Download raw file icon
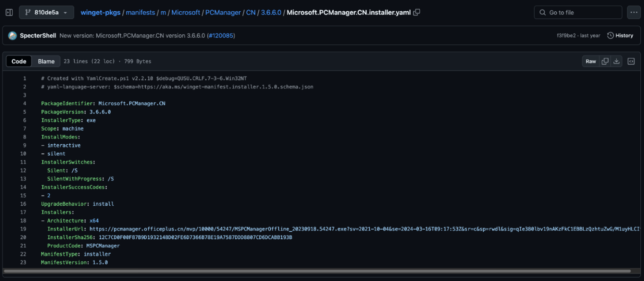The width and height of the screenshot is (644, 281). 616,61
